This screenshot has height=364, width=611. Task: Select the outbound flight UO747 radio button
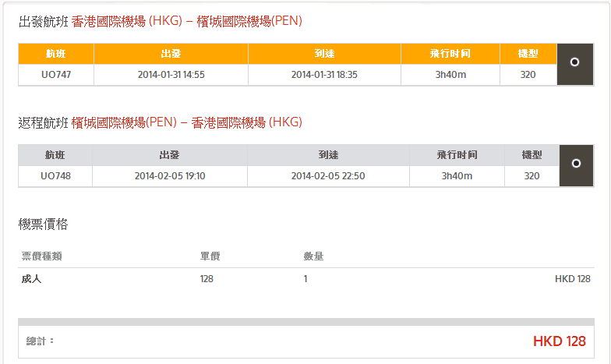click(x=574, y=62)
